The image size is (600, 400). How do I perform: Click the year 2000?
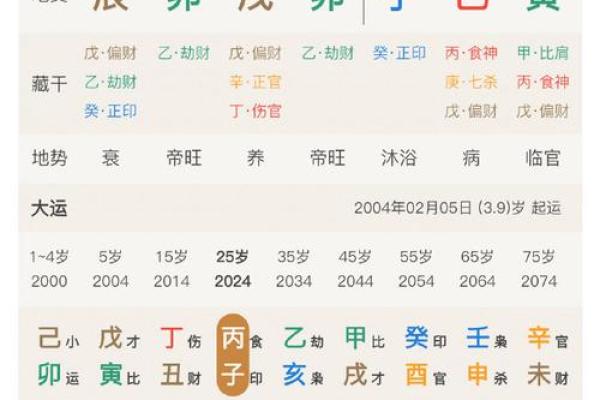[x=49, y=282]
